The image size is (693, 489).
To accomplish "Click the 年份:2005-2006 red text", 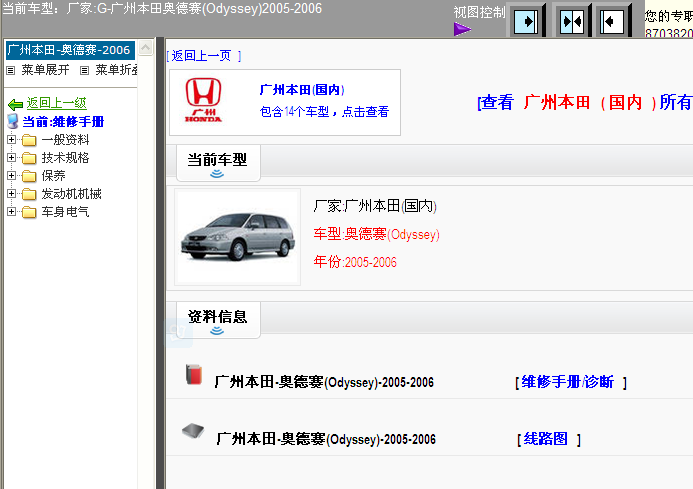I will tap(355, 262).
